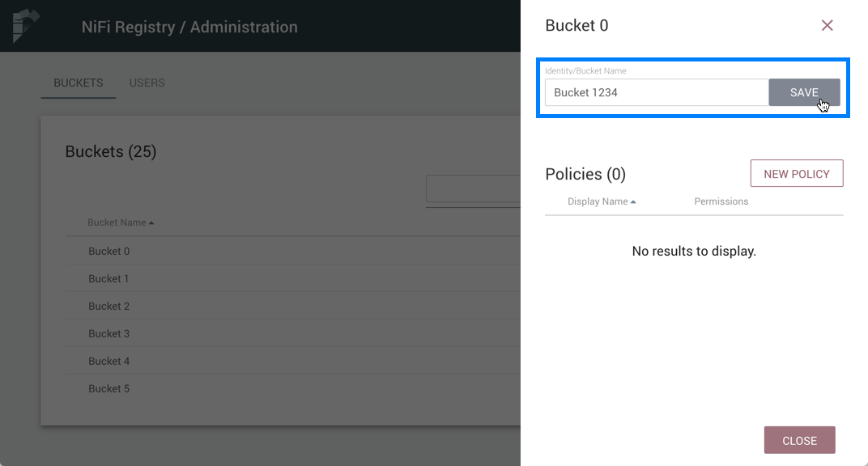Select the Bucket 2 row
Screen dimensions: 868x466
(293, 307)
